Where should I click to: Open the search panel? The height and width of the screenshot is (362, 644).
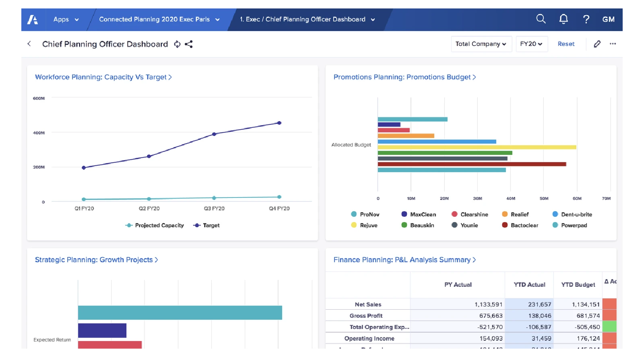(x=541, y=19)
